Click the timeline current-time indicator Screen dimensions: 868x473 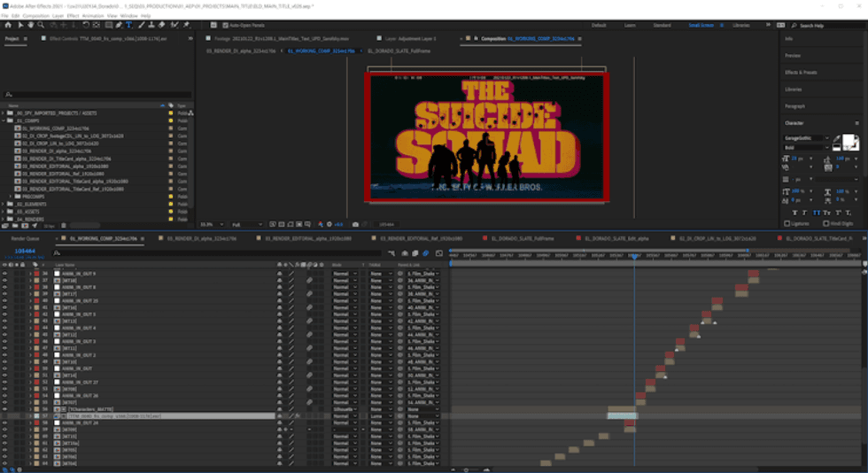point(634,257)
